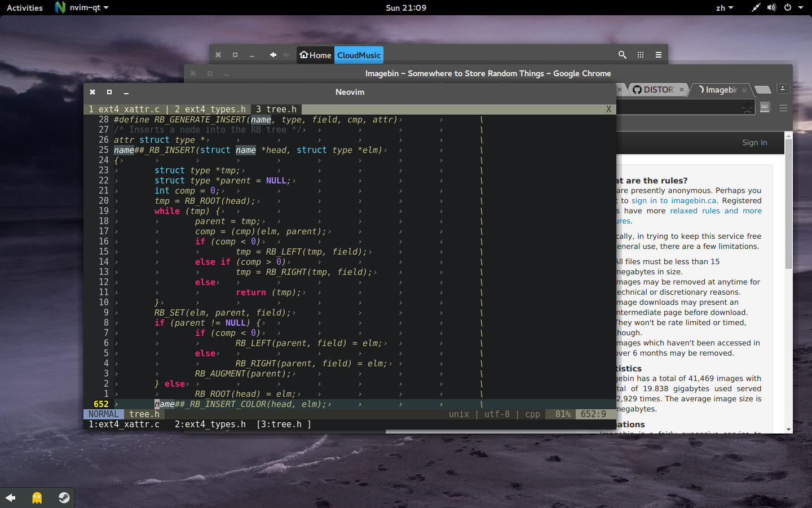Click the scroll-down arrow in Chrome
812x508 pixels.
coord(788,430)
